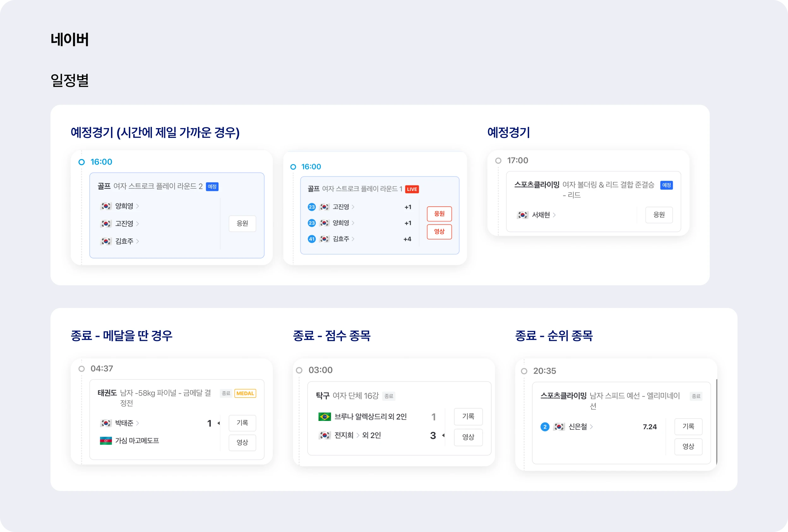Click the red LIVE badge
Viewport: 788px width, 532px height.
(x=412, y=189)
